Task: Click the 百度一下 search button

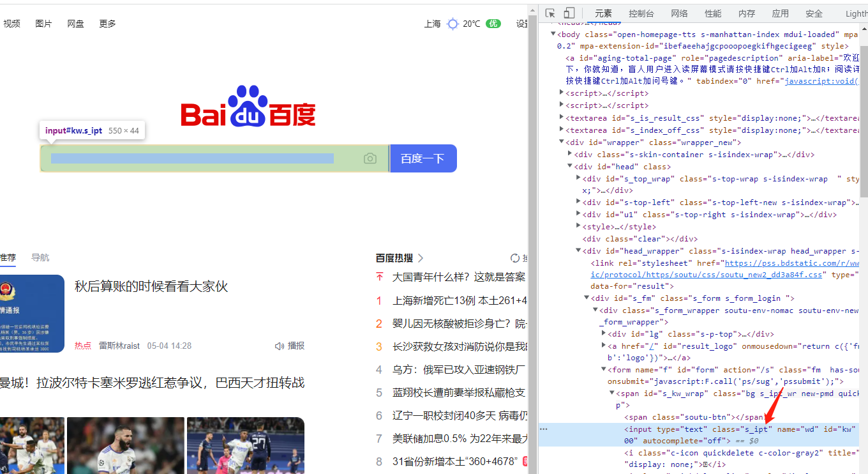Action: click(x=423, y=158)
